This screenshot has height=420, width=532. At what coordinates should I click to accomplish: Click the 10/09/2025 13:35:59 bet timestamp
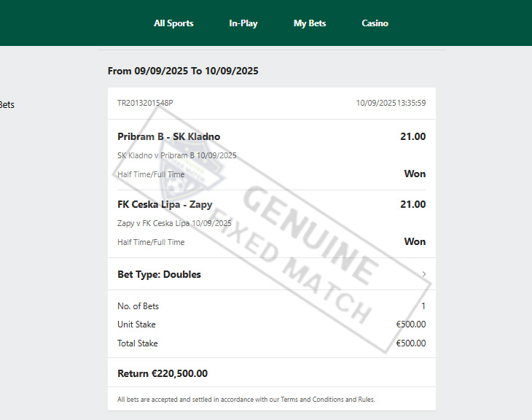coord(391,103)
